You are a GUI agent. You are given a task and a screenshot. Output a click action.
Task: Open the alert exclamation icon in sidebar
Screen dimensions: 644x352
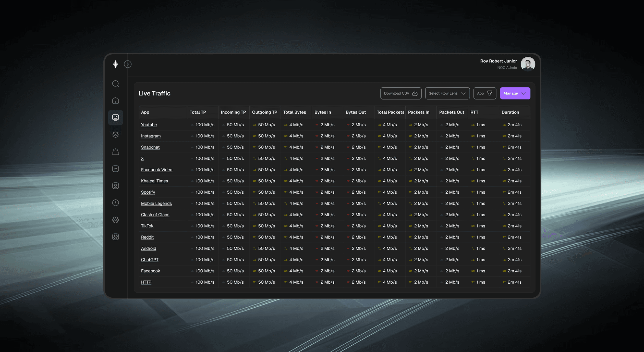click(x=116, y=203)
